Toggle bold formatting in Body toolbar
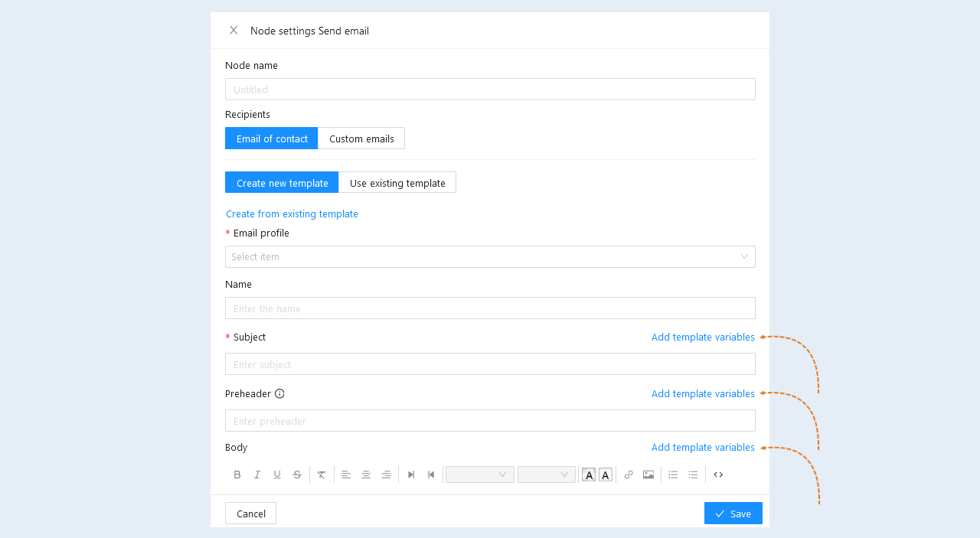This screenshot has height=538, width=980. point(237,474)
